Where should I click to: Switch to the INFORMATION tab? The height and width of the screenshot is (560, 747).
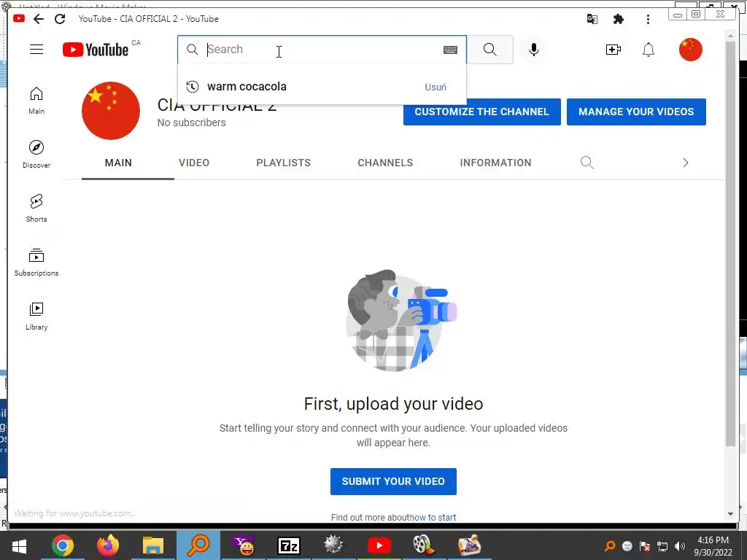click(x=495, y=163)
